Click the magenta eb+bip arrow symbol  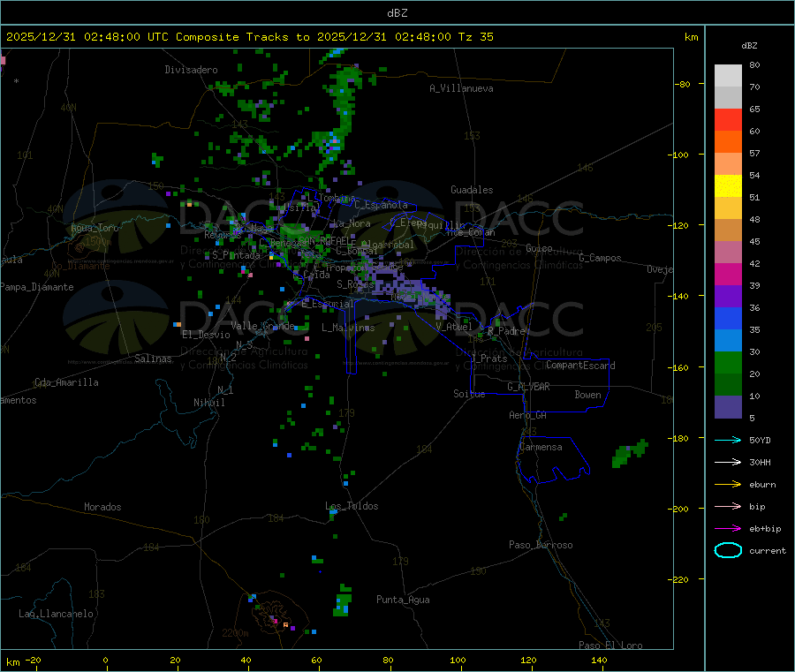(728, 529)
